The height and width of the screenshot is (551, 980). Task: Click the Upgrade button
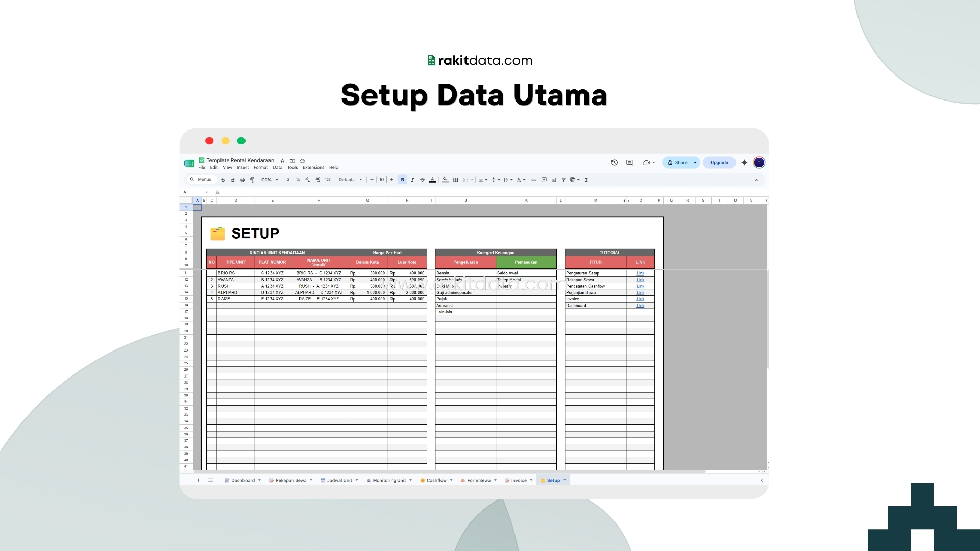pyautogui.click(x=719, y=163)
